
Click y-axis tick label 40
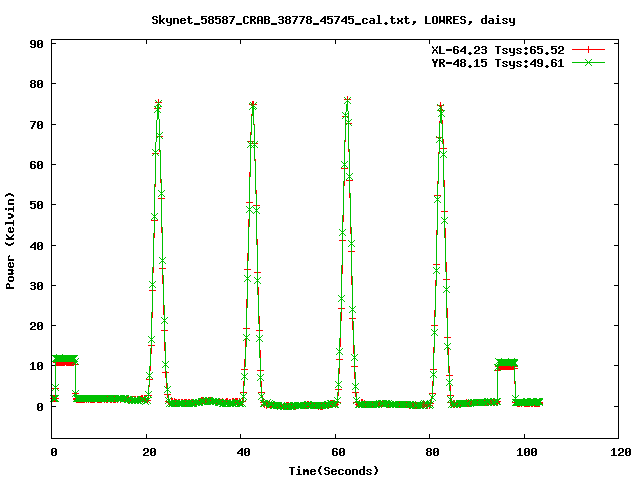tap(36, 246)
